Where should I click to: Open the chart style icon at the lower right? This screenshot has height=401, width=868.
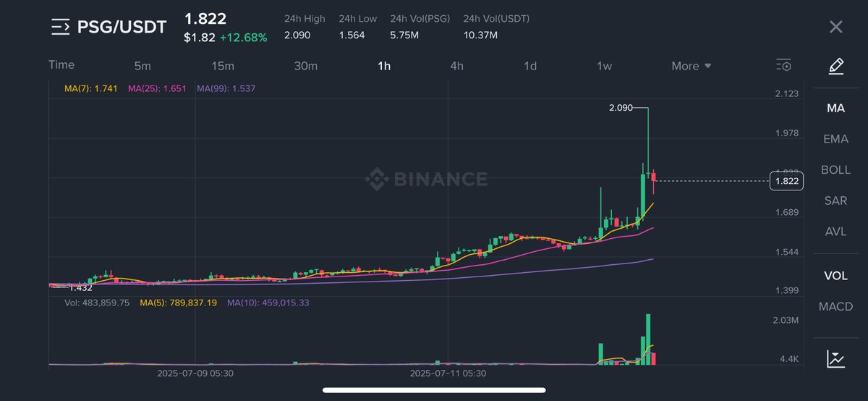835,358
